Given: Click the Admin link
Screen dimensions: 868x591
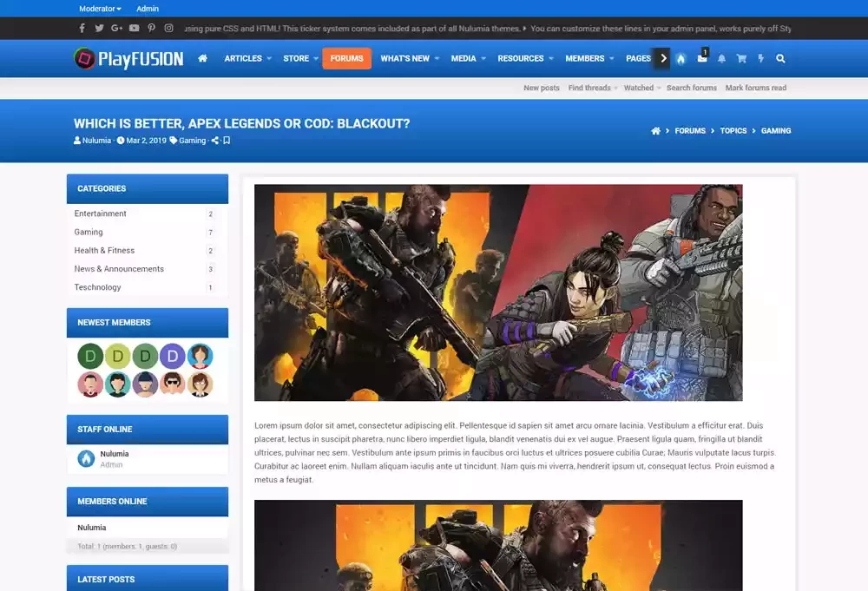Looking at the screenshot, I should click(148, 9).
